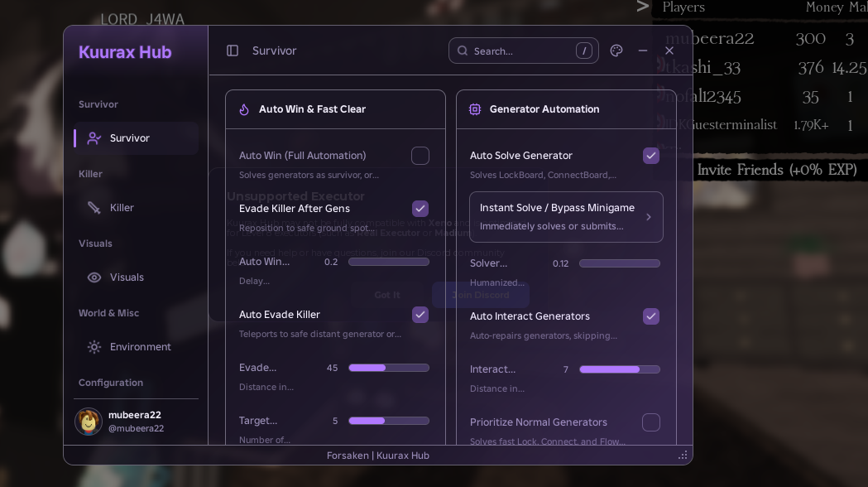Click the slash shortcut key badge
The width and height of the screenshot is (868, 487).
pyautogui.click(x=584, y=51)
